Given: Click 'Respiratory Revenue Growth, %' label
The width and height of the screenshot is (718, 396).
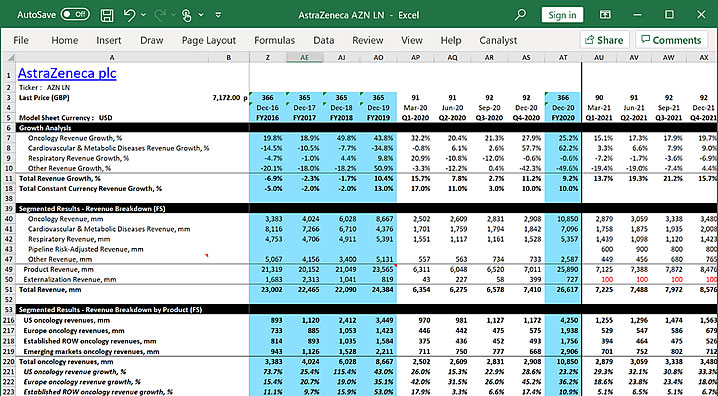Looking at the screenshot, I should (x=78, y=158).
